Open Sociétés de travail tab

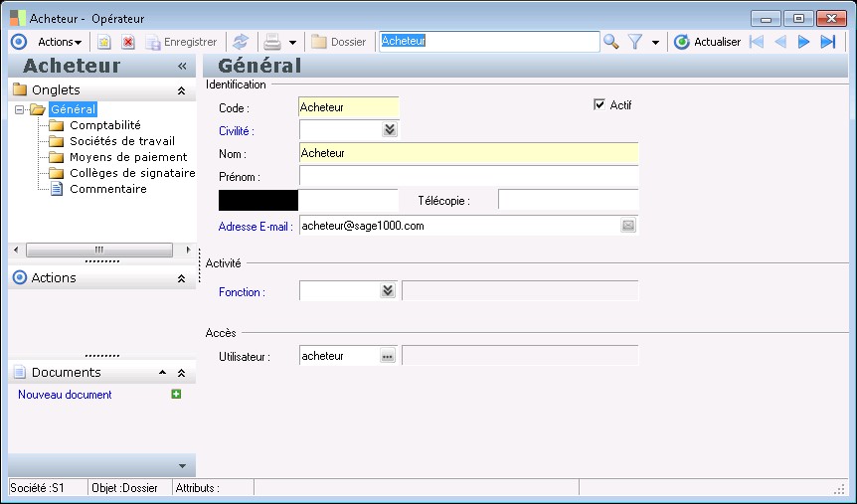click(122, 141)
